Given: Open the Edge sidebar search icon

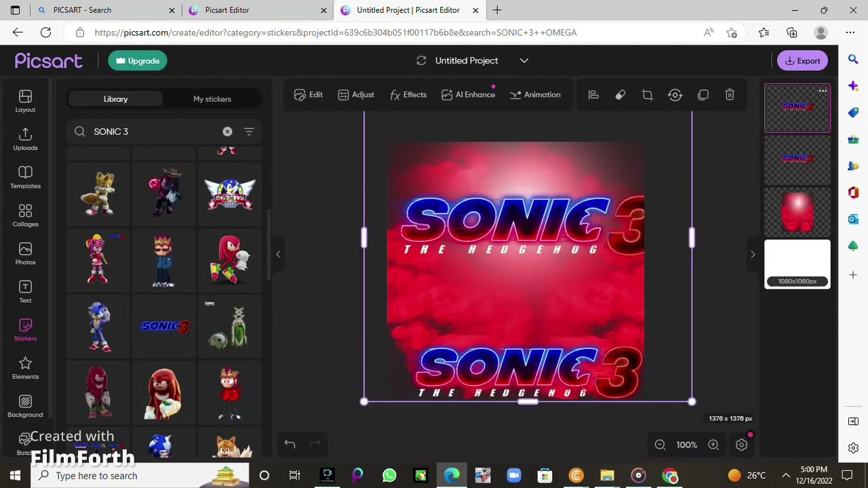Looking at the screenshot, I should click(853, 60).
